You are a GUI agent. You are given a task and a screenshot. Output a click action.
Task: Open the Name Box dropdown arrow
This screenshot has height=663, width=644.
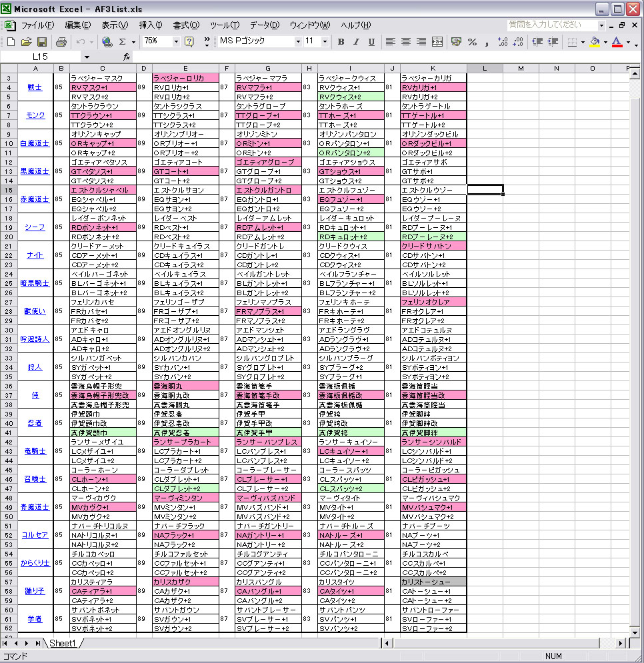pyautogui.click(x=87, y=57)
